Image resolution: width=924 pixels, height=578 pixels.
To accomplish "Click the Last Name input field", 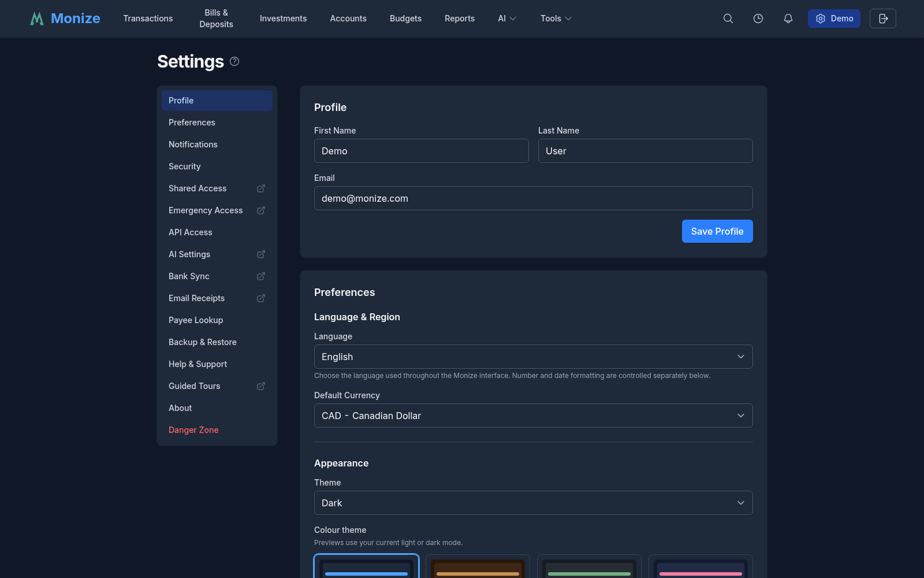I will [646, 151].
